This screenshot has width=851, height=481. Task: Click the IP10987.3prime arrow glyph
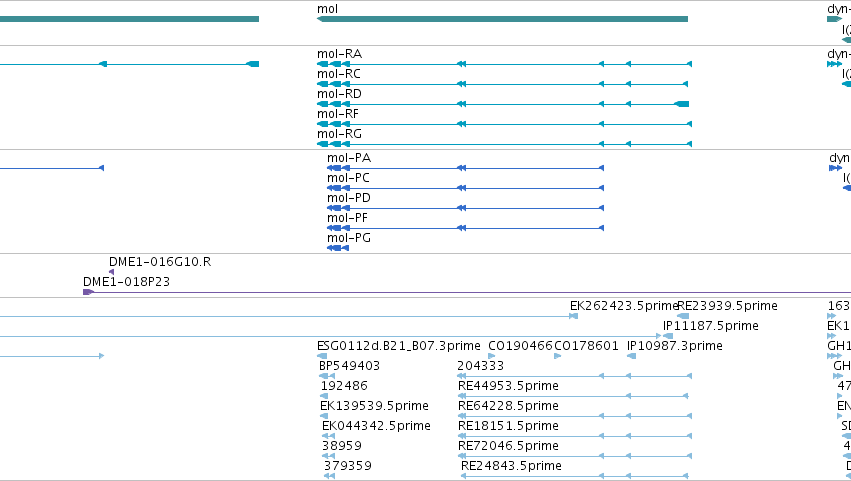(x=631, y=356)
